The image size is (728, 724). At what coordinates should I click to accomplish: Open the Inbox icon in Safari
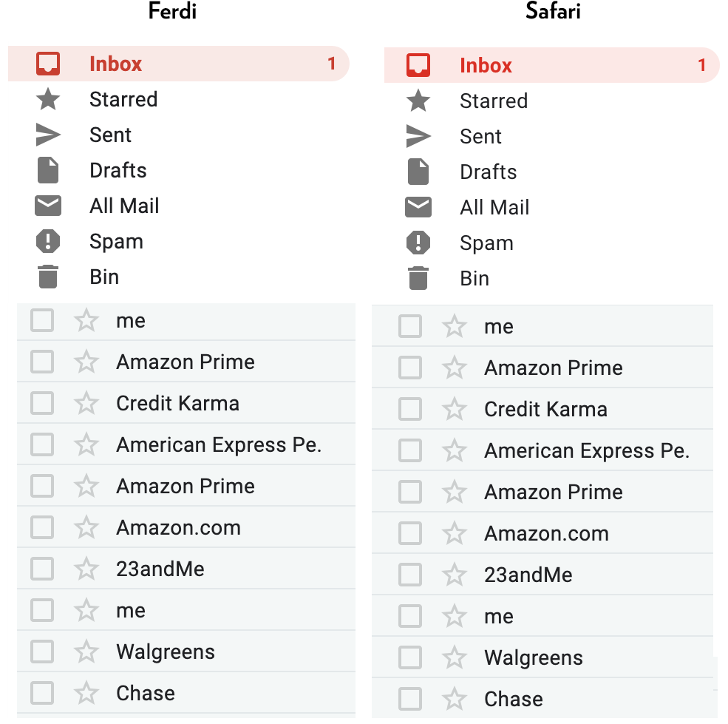pyautogui.click(x=418, y=64)
